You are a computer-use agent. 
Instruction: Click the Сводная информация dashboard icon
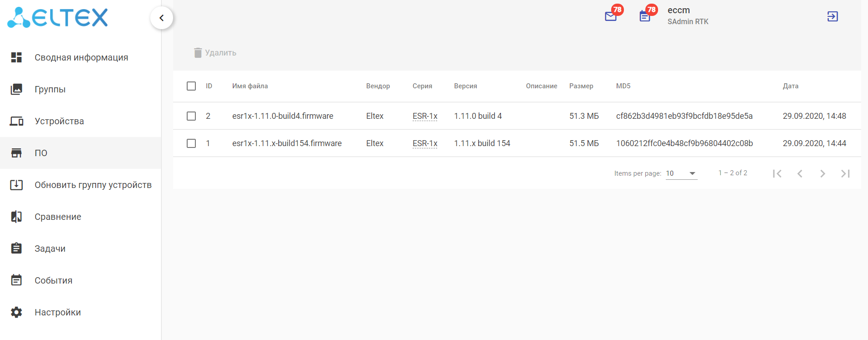pos(16,57)
